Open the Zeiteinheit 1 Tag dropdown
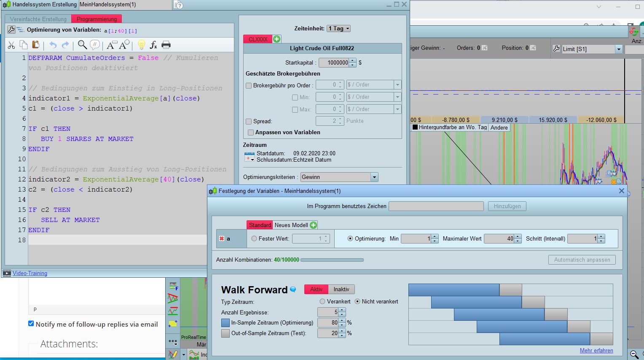Viewport: 644px width, 360px height. (x=339, y=28)
